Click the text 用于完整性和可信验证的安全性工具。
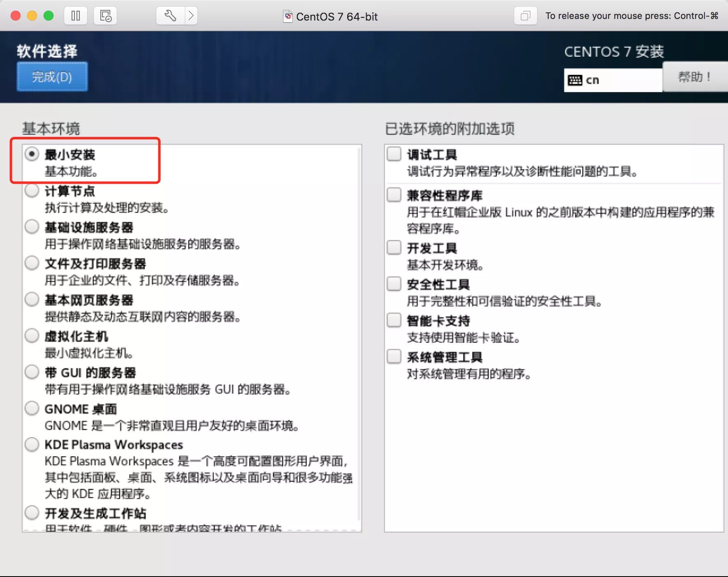The image size is (728, 577). 505,302
